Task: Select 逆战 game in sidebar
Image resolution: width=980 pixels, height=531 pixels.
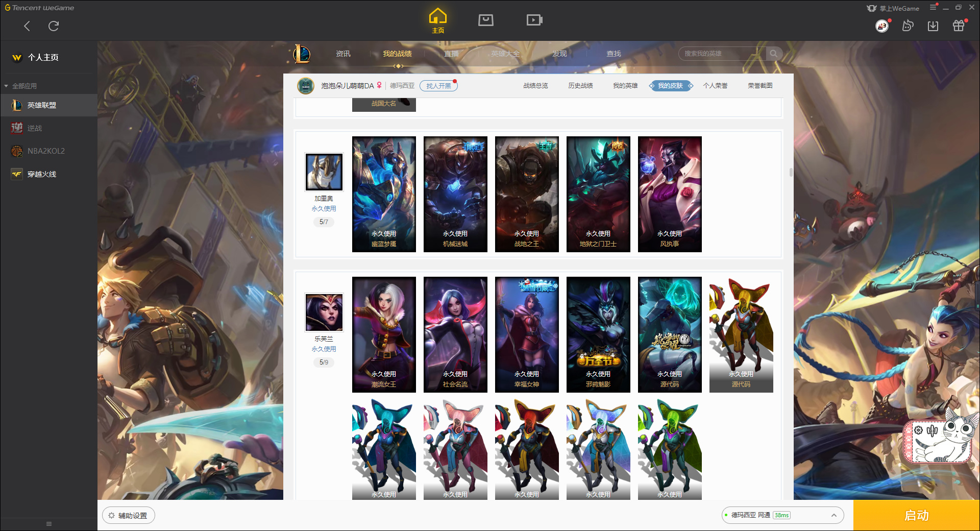Action: pos(48,128)
